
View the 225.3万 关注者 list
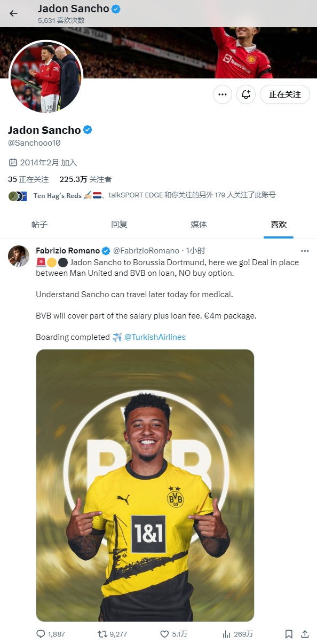(85, 179)
